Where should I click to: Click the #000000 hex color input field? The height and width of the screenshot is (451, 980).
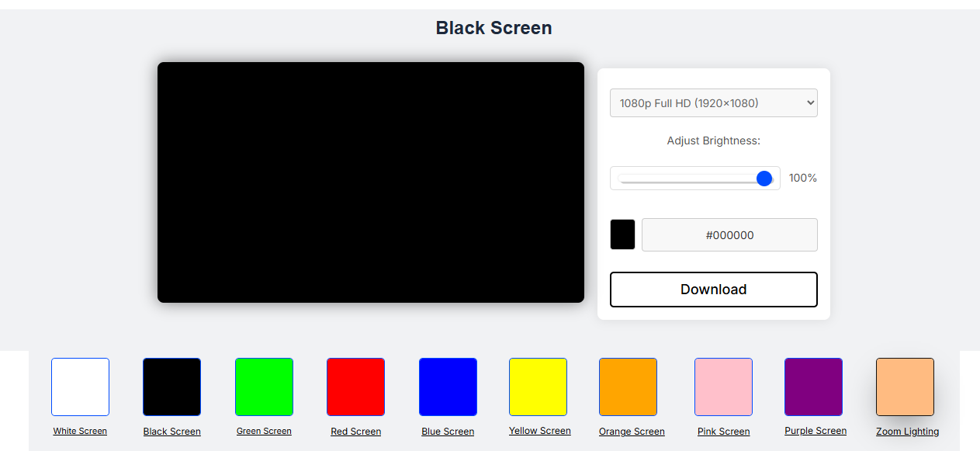729,234
